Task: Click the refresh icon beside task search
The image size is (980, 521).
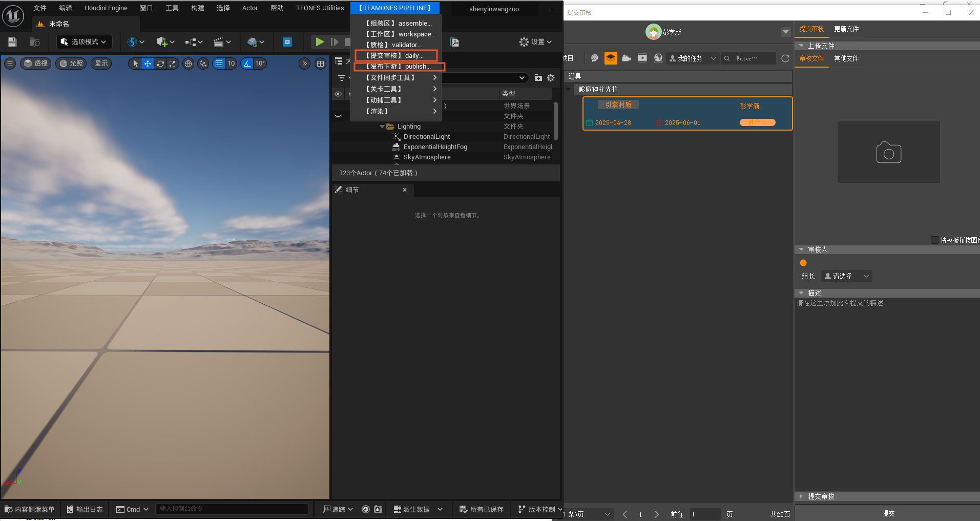Action: pos(785,58)
